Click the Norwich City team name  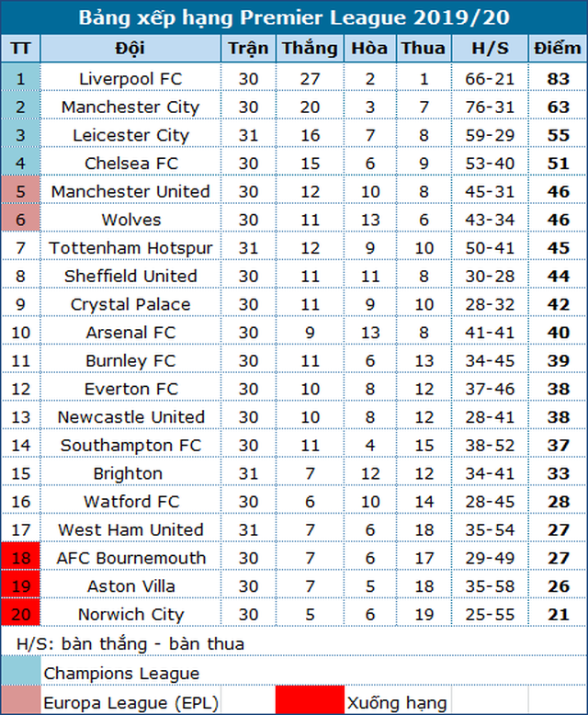[130, 615]
